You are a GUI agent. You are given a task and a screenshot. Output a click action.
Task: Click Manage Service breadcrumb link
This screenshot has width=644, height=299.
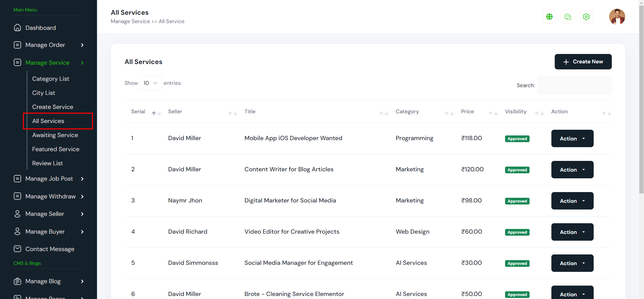[x=130, y=21]
